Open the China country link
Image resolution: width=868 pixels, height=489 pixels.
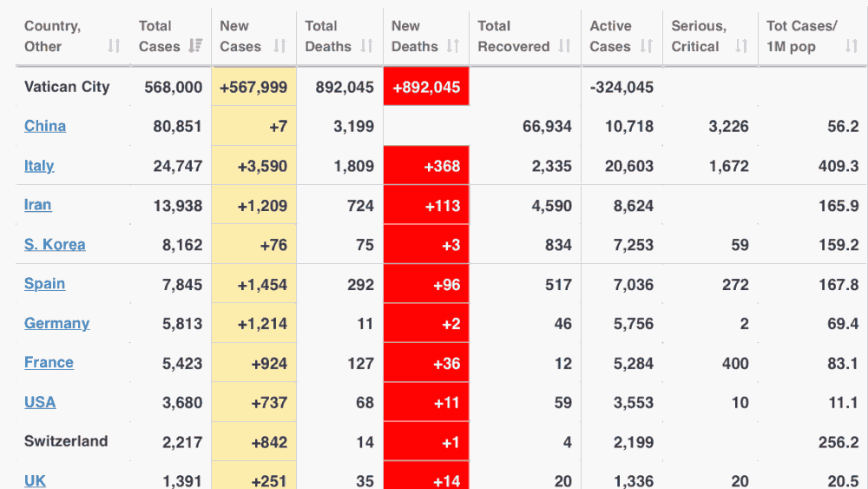45,126
